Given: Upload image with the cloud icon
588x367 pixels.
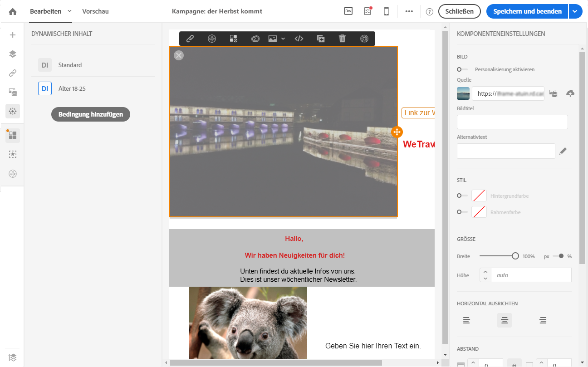Looking at the screenshot, I should pyautogui.click(x=570, y=93).
